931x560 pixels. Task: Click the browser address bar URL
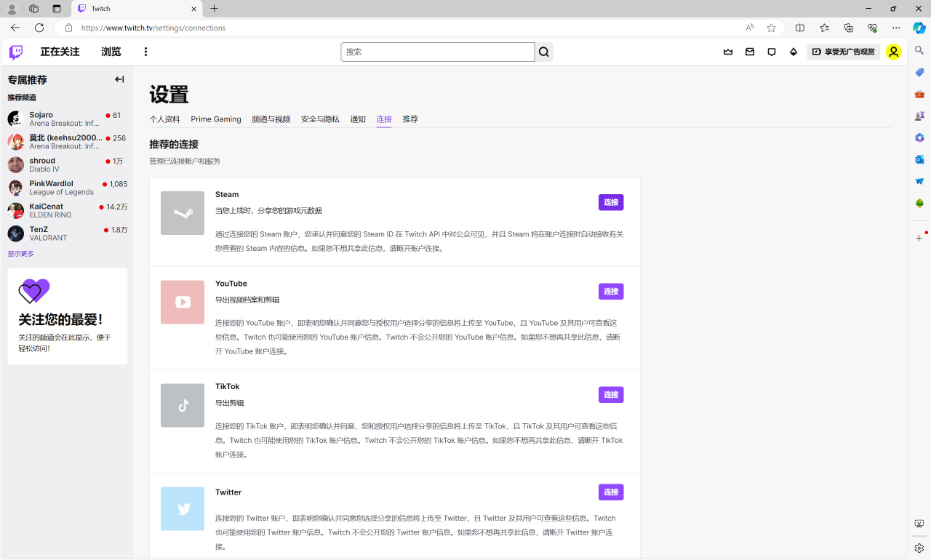pos(153,28)
